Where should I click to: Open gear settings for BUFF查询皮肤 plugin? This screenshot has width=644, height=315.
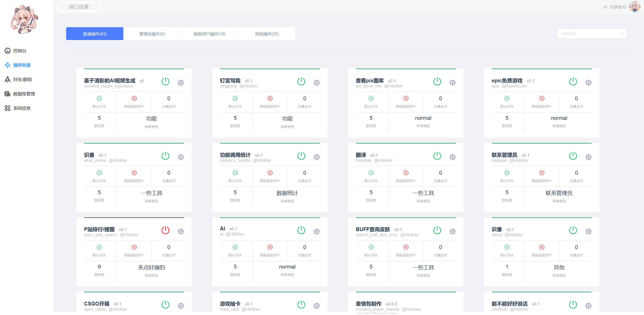coord(452,231)
